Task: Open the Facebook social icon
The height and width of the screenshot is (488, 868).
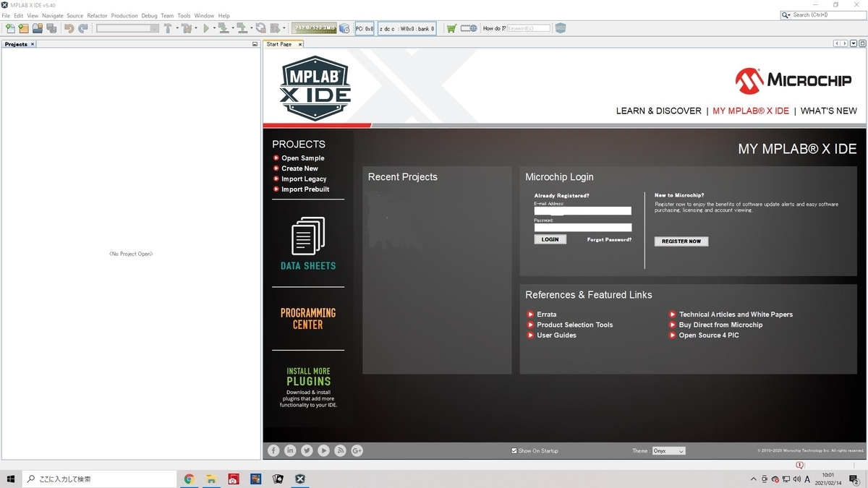Action: coord(273,450)
